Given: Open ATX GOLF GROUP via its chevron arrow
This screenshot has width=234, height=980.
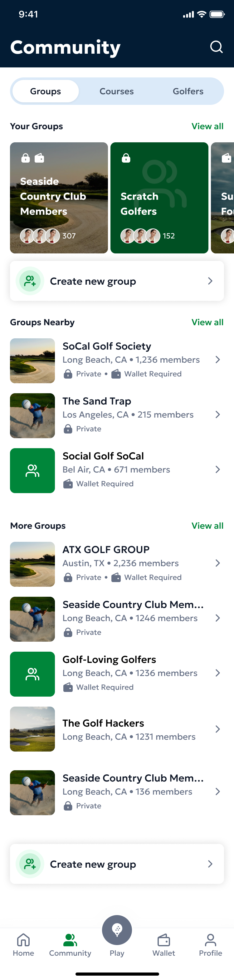Looking at the screenshot, I should point(218,563).
